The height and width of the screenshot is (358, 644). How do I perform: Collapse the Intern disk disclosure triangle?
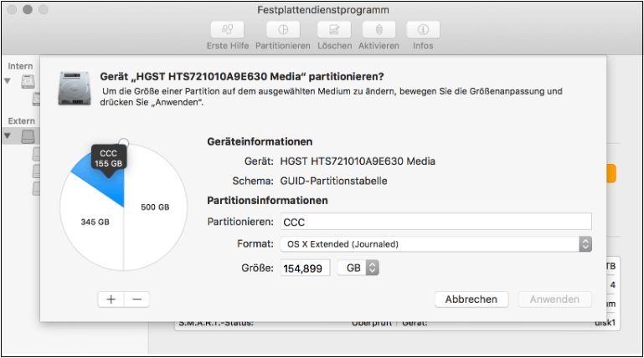[8, 81]
